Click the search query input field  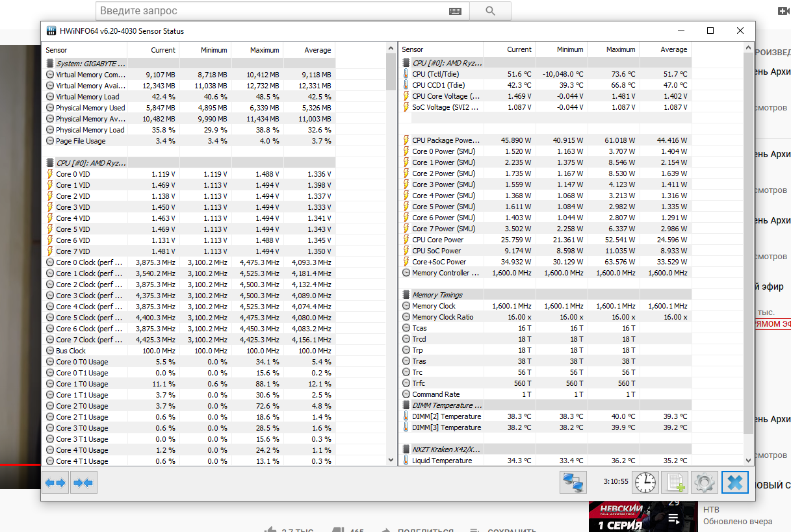click(273, 11)
